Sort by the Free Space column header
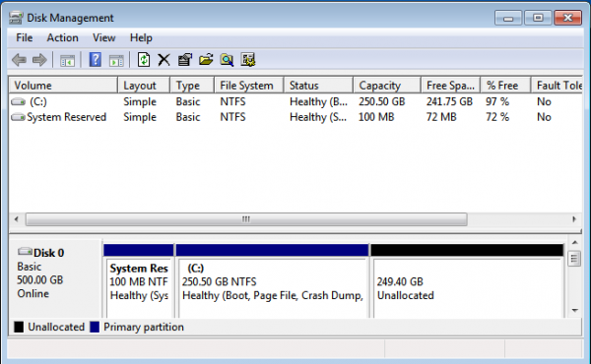Screen dimensions: 591x364 pyautogui.click(x=450, y=86)
